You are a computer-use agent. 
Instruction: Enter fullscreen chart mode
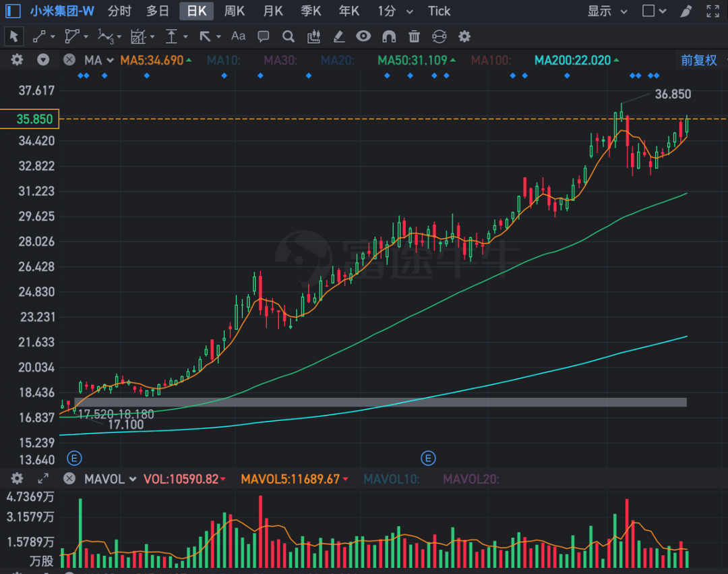point(712,11)
